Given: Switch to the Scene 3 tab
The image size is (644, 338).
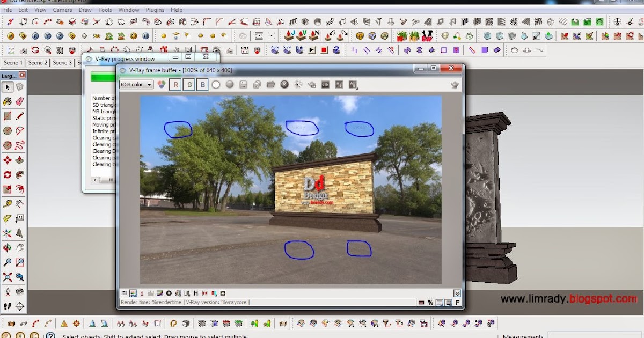Looking at the screenshot, I should (62, 63).
